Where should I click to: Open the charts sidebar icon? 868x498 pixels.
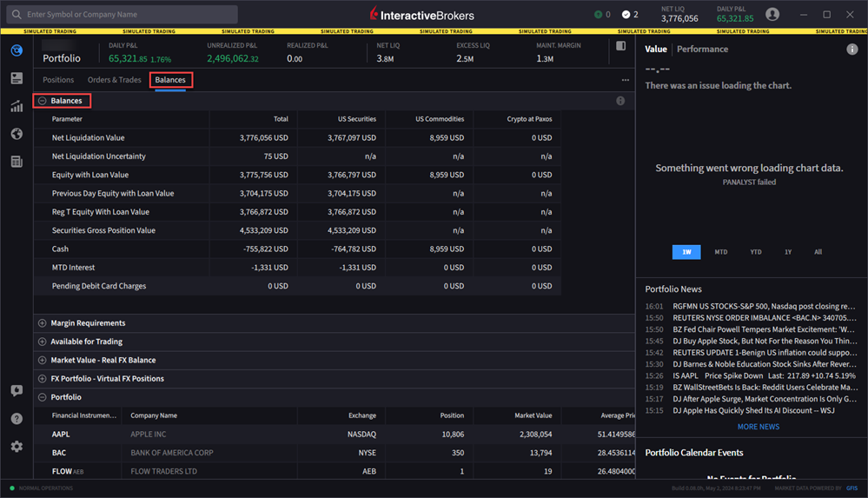17,106
